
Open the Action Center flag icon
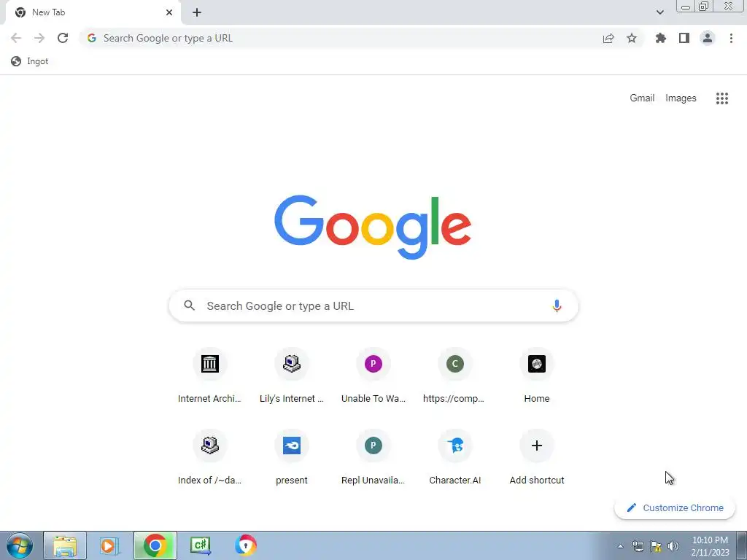(656, 546)
